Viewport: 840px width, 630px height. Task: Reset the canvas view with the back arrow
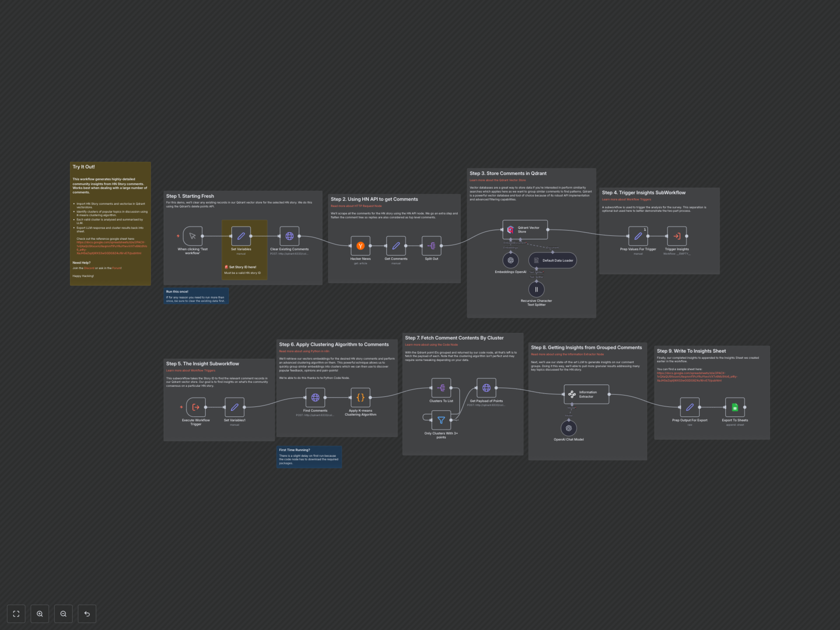[x=87, y=613]
